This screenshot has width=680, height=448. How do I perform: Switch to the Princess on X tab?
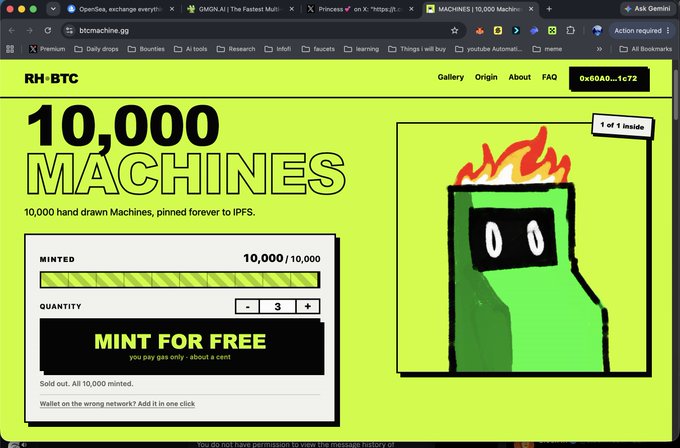(360, 9)
